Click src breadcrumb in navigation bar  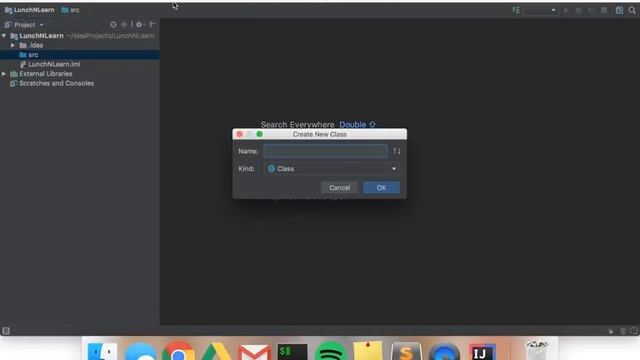click(70, 10)
